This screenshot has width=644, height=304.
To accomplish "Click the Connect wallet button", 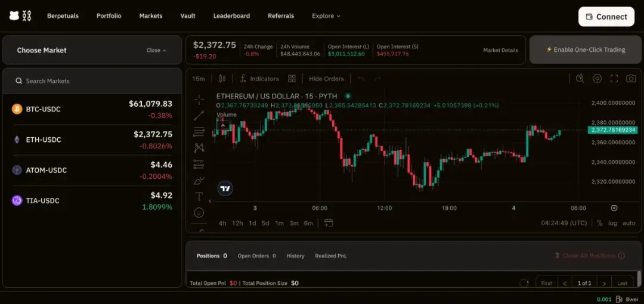I will [x=606, y=17].
